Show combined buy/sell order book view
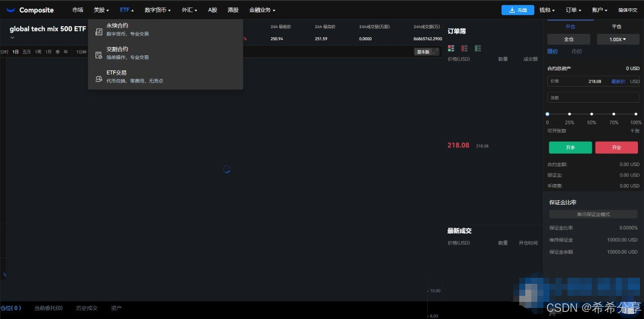The height and width of the screenshot is (319, 644). coord(451,48)
